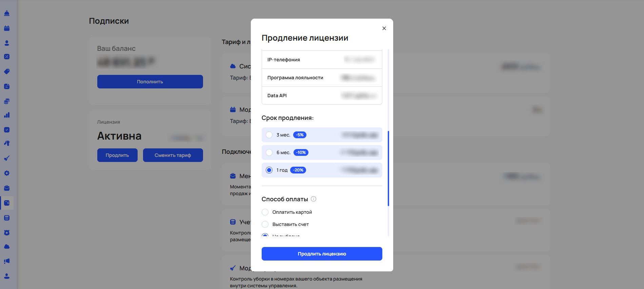Open the wallet subscriptions icon in sidebar
This screenshot has width=644, height=289.
click(x=7, y=203)
